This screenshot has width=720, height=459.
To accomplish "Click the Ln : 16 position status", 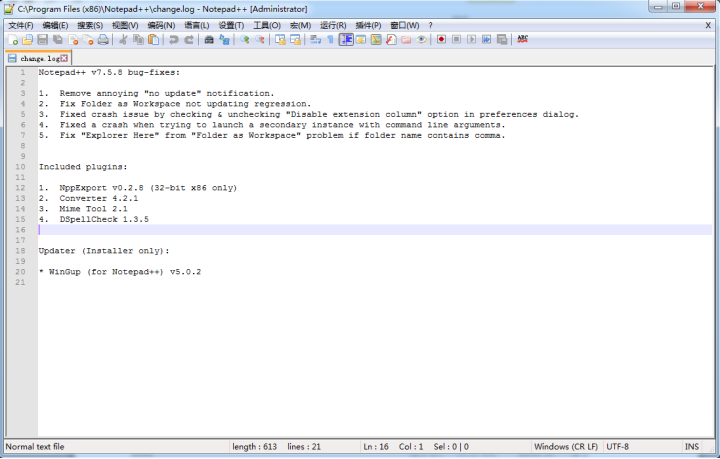I will (376, 447).
